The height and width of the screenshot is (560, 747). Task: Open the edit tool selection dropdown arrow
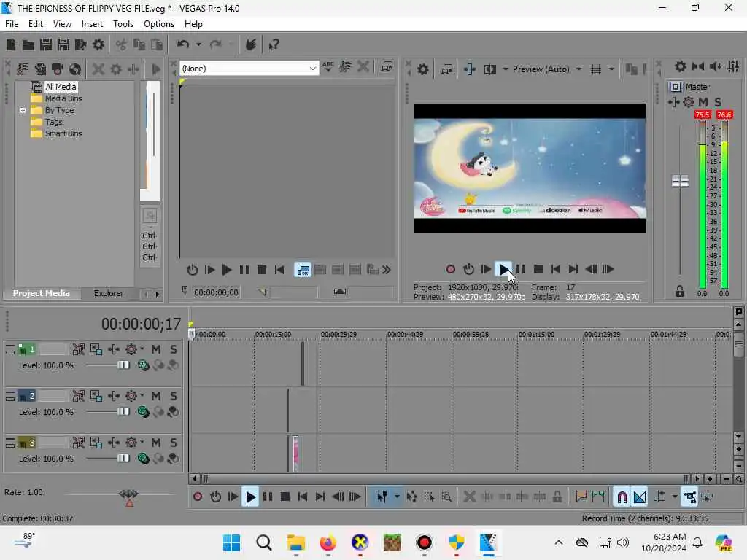click(x=397, y=497)
